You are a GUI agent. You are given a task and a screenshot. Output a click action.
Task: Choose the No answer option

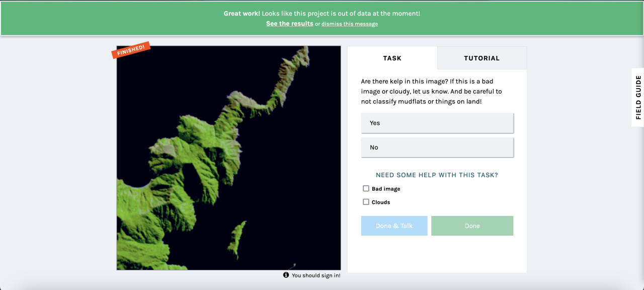click(x=437, y=148)
